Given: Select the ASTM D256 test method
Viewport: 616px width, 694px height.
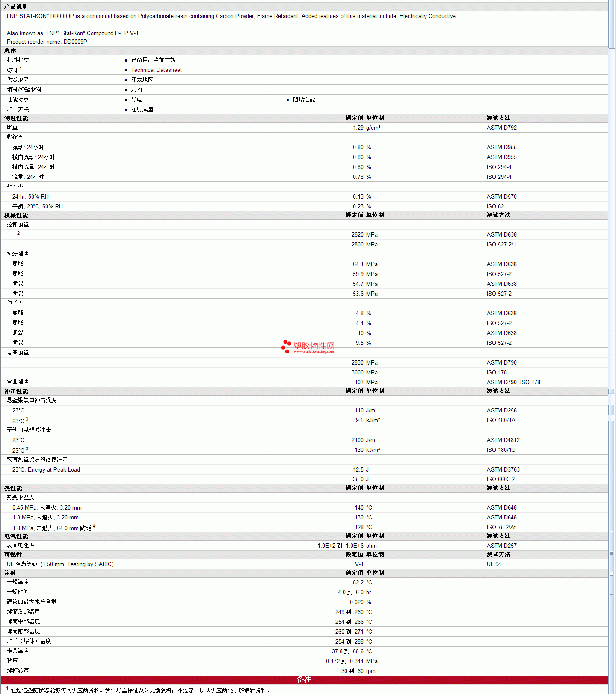Looking at the screenshot, I should click(501, 410).
